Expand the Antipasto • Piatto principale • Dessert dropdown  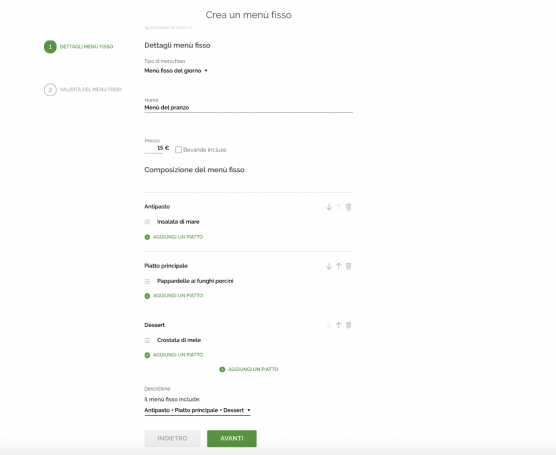click(x=197, y=410)
